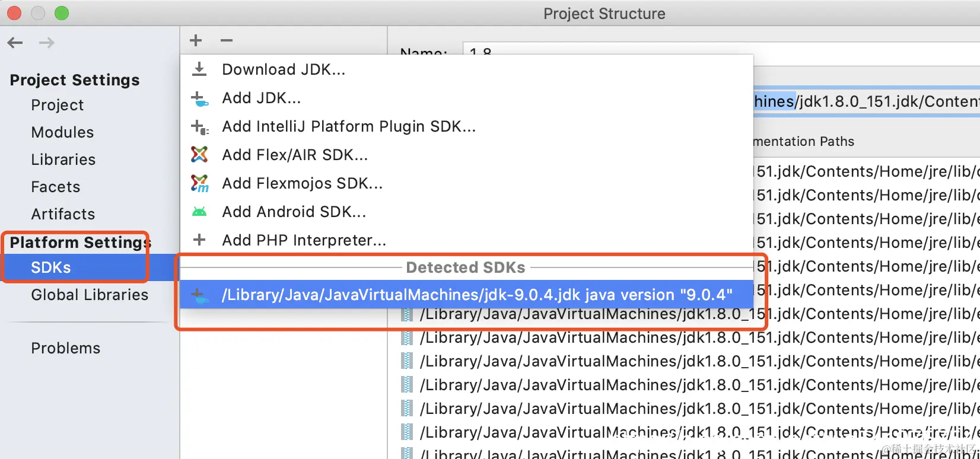Click the Flex/AIR SDK icon
The width and height of the screenshot is (980, 459).
[x=200, y=155]
